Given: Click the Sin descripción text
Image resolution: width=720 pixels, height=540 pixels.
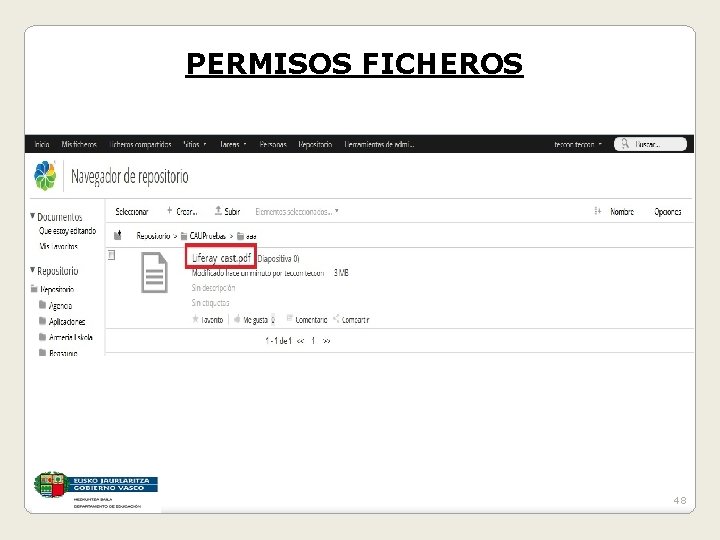Looking at the screenshot, I should tap(214, 288).
